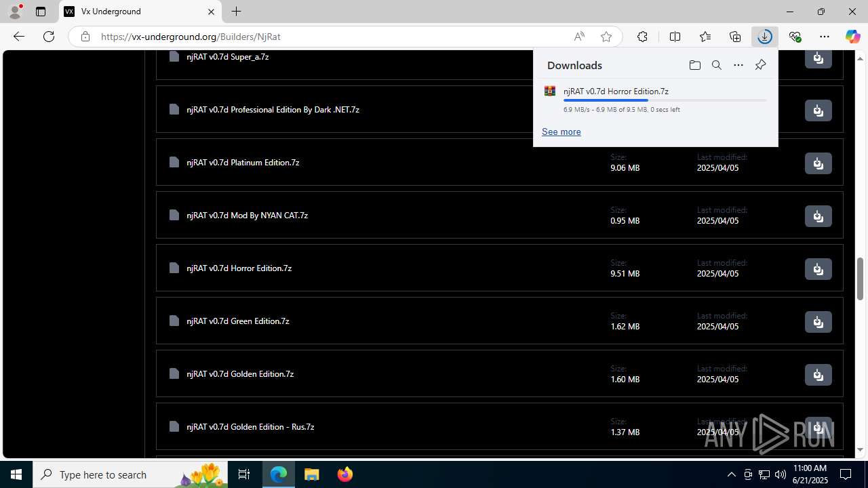Open the Extensions puzzle icon
The image size is (868, 488).
pos(642,37)
